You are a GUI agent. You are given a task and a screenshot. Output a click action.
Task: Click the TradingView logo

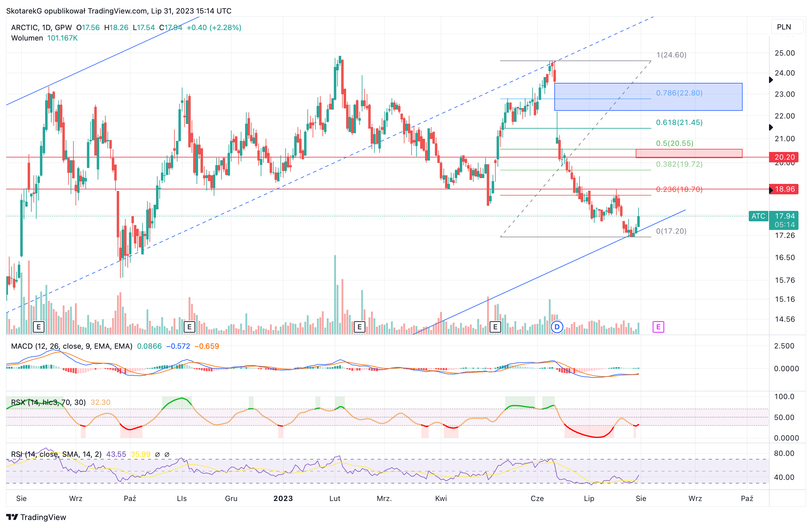[x=36, y=517]
